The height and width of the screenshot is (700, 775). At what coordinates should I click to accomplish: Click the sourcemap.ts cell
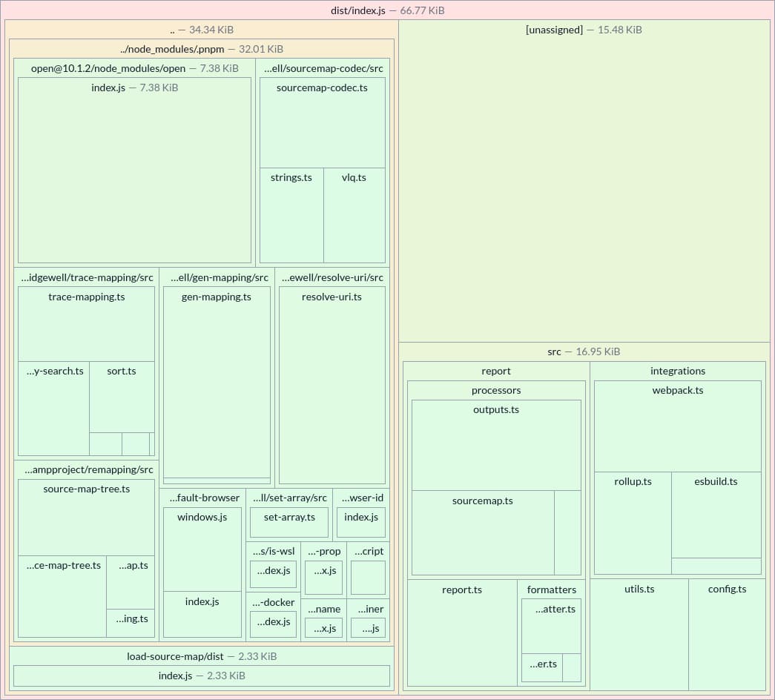(483, 530)
